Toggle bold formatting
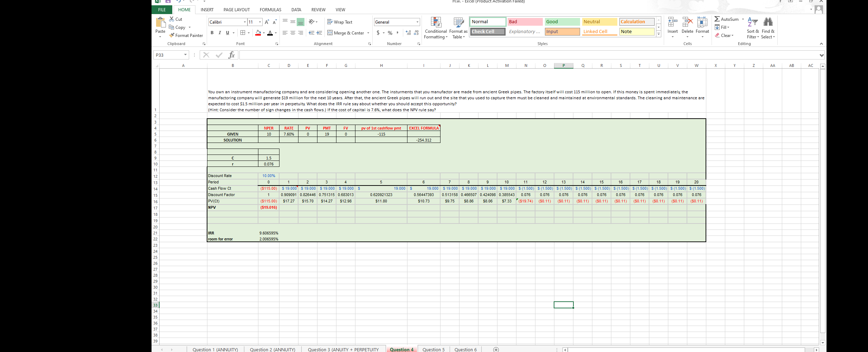The width and height of the screenshot is (868, 352). [212, 33]
